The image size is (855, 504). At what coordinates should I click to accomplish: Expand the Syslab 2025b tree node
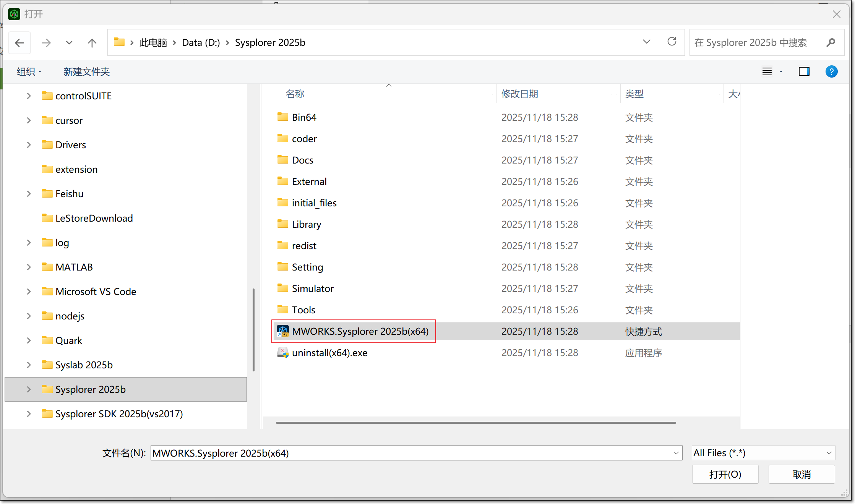29,365
